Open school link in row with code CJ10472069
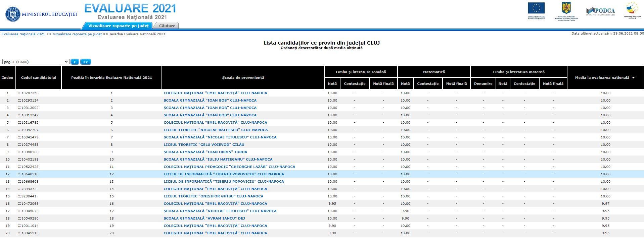This screenshot has height=246, width=644. coord(215,203)
